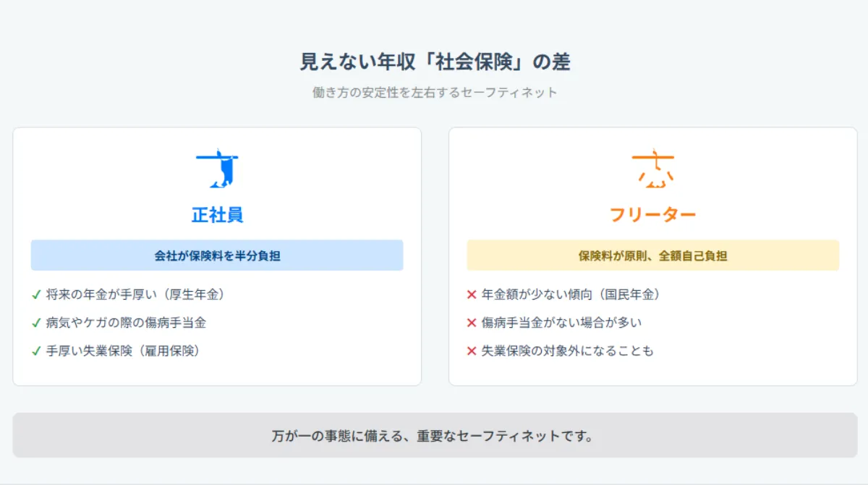
Task: Click the orange フリーター icon
Action: click(652, 170)
